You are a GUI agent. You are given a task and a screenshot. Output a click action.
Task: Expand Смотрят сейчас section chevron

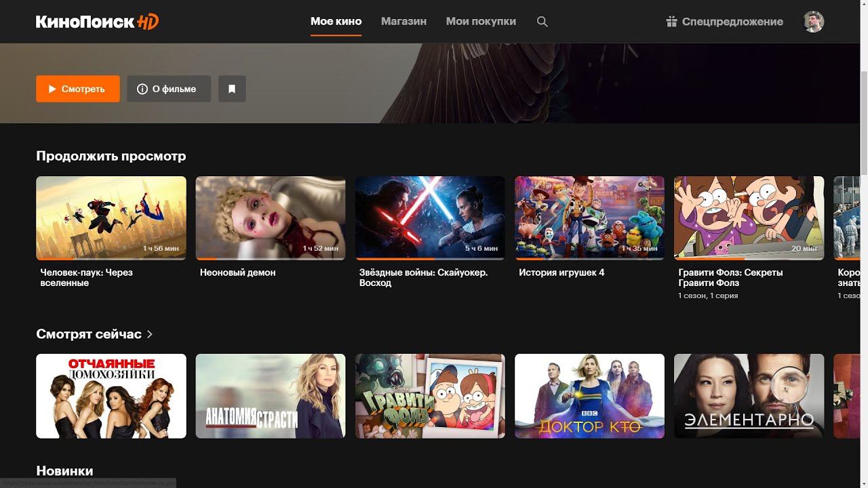click(150, 334)
